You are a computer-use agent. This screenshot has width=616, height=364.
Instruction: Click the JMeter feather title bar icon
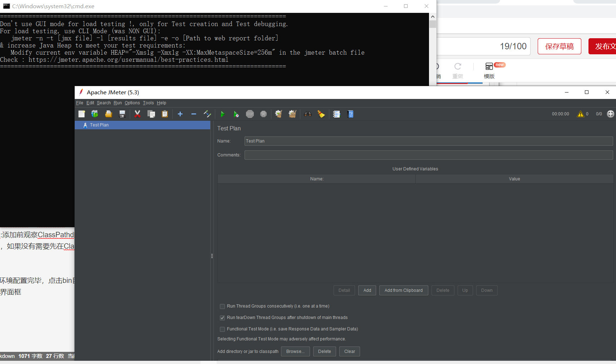[81, 92]
